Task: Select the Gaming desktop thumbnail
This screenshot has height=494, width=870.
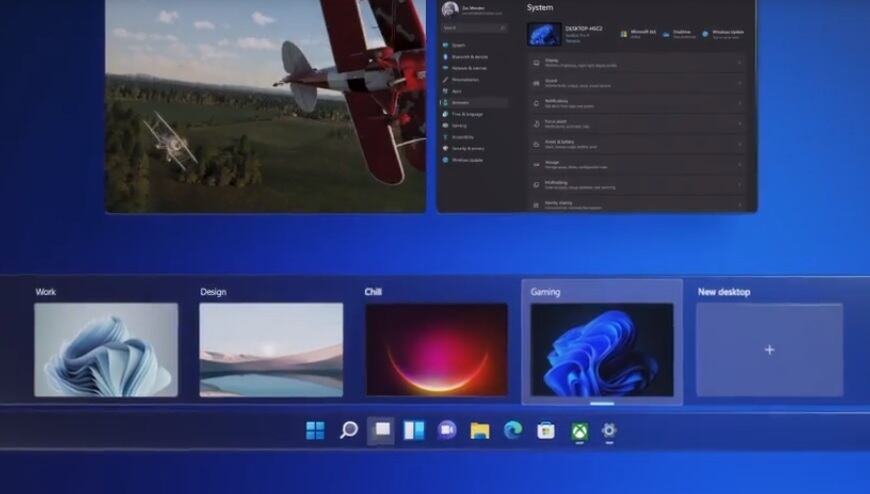Action: (602, 349)
